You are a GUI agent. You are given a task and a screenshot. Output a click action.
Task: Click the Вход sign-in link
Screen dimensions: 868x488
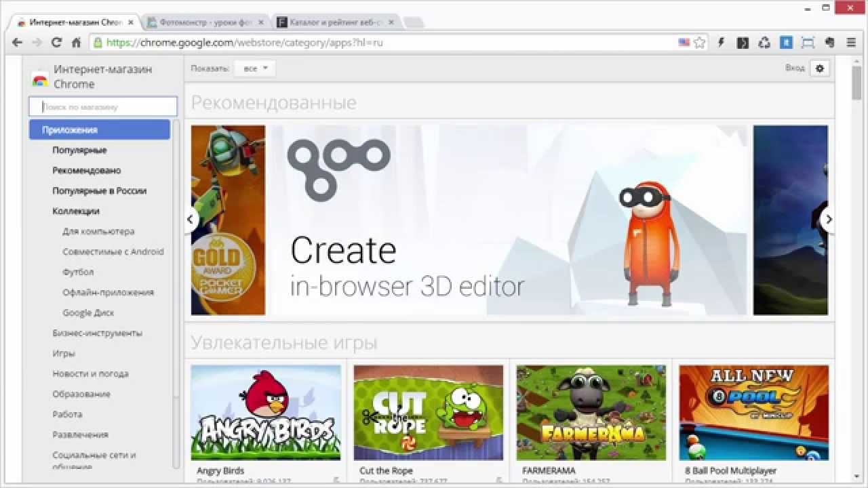795,68
